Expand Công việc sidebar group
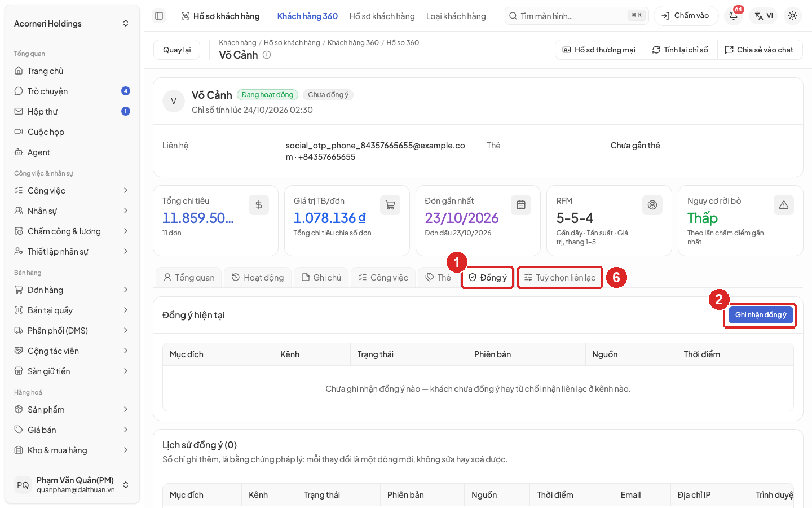The width and height of the screenshot is (812, 508). 72,191
